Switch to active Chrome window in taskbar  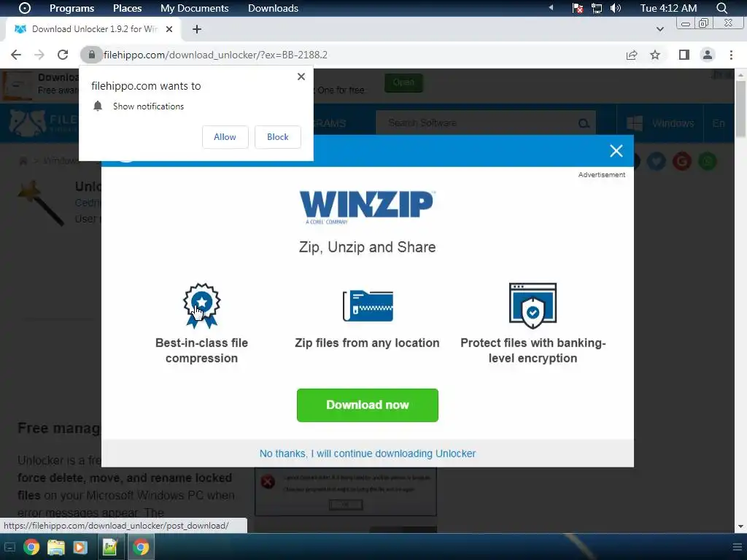coord(141,547)
